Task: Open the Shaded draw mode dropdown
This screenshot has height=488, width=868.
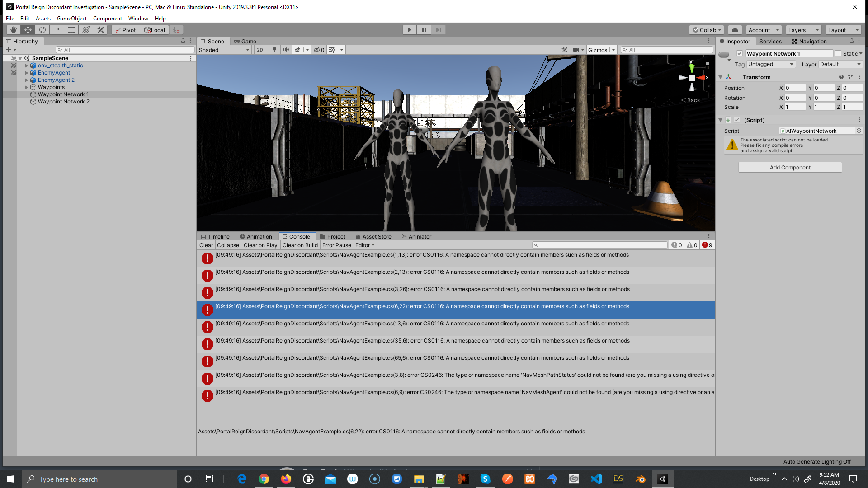Action: pos(224,50)
